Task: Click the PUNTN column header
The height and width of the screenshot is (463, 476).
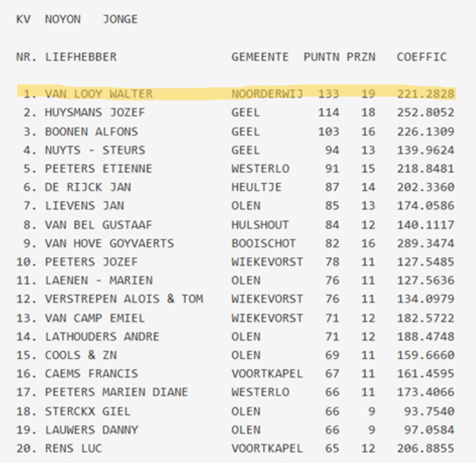Action: [x=321, y=57]
